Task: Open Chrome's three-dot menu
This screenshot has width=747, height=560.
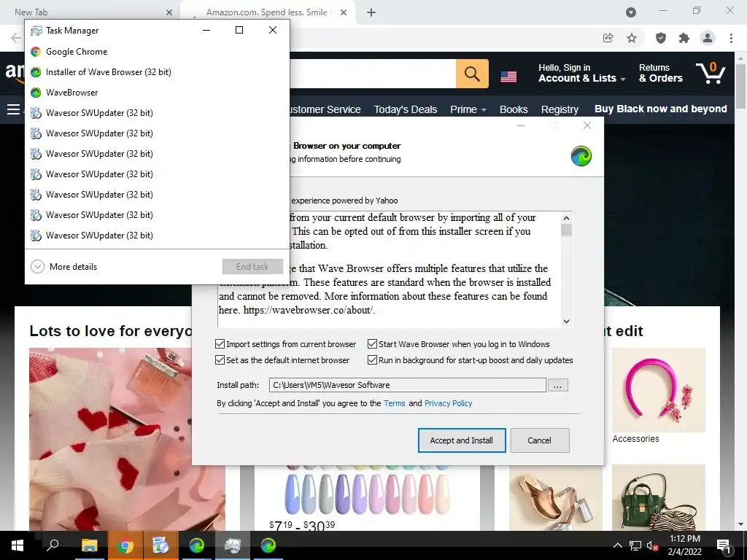Action: [x=731, y=38]
